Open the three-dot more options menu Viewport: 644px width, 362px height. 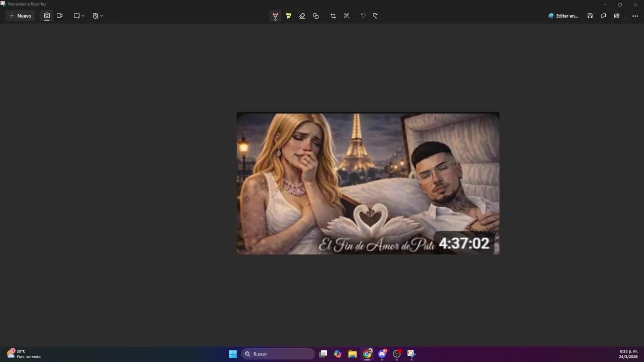point(635,16)
